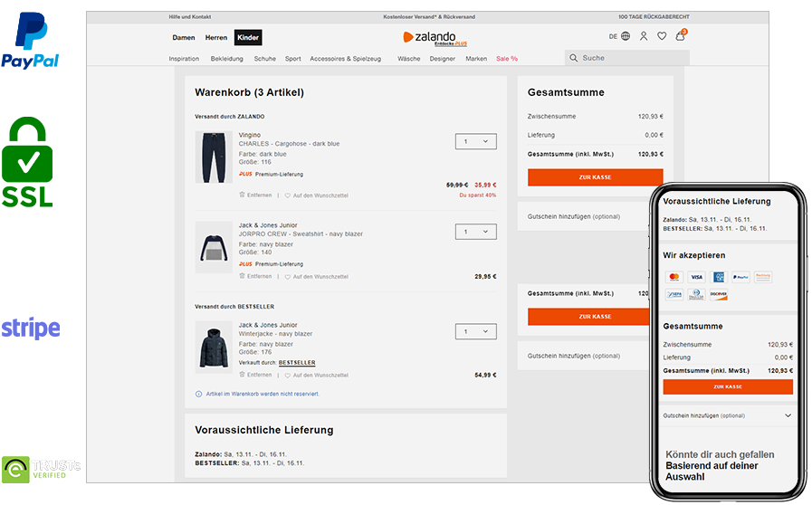Open the Designer menu
The height and width of the screenshot is (505, 812).
[x=443, y=59]
